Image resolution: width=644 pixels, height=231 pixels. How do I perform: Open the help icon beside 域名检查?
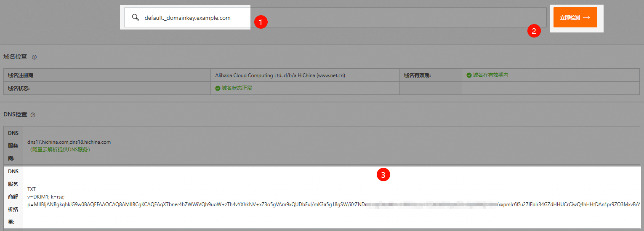pyautogui.click(x=35, y=57)
